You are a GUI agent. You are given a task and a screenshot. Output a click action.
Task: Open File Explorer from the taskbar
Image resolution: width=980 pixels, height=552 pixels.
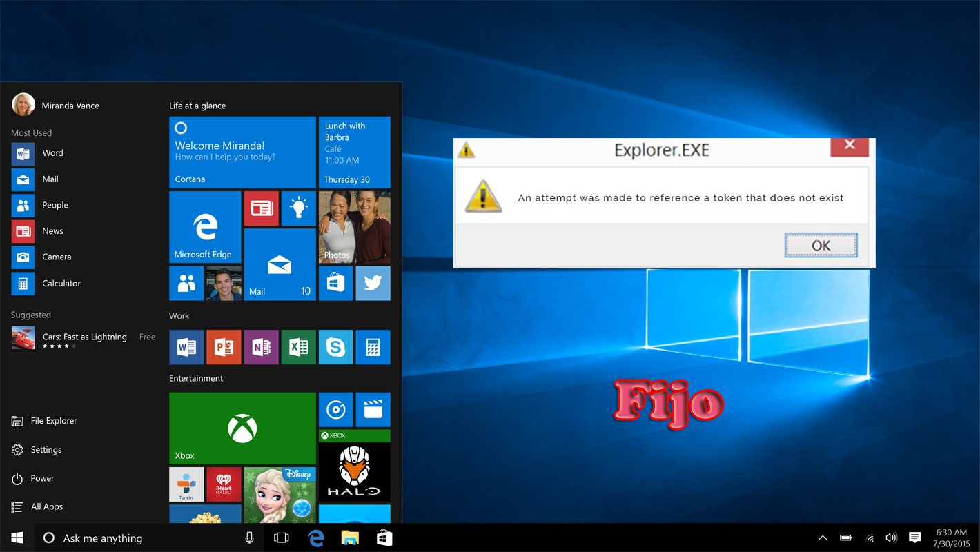pos(350,538)
